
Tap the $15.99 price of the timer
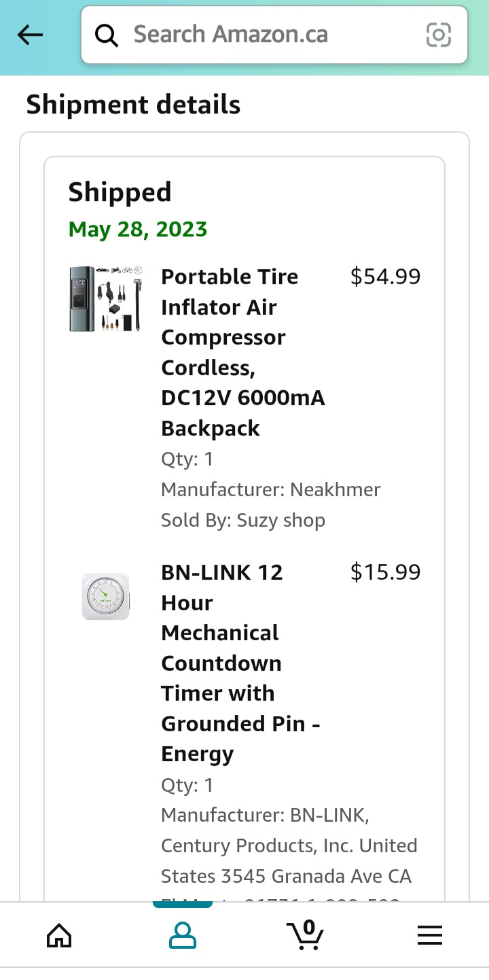tap(384, 572)
